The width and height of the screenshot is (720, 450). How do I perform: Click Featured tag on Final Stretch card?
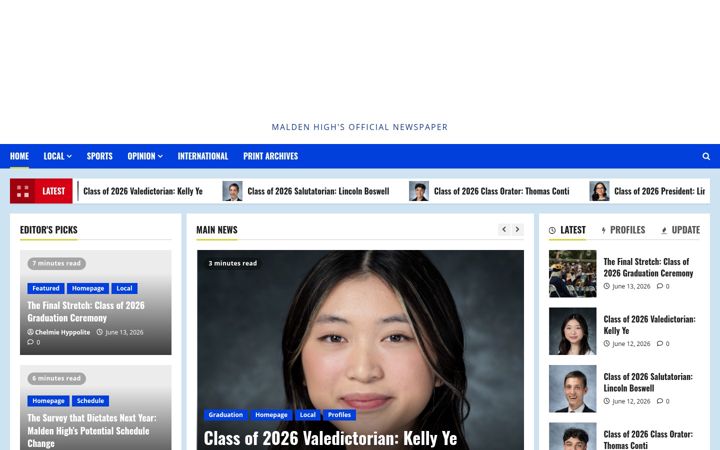(46, 288)
